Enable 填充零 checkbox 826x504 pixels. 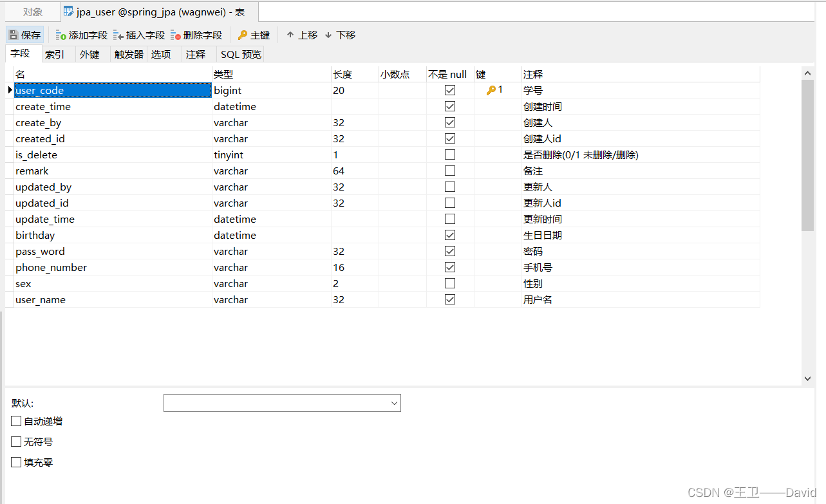[16, 462]
